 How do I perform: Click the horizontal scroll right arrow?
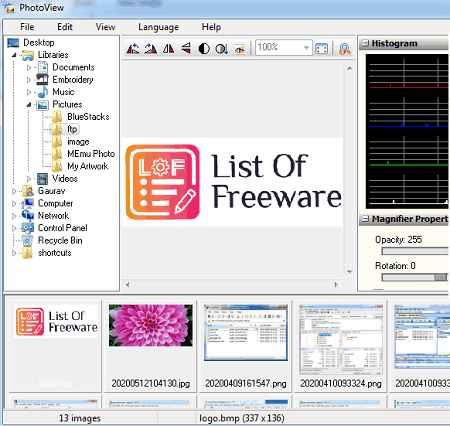tap(336, 285)
